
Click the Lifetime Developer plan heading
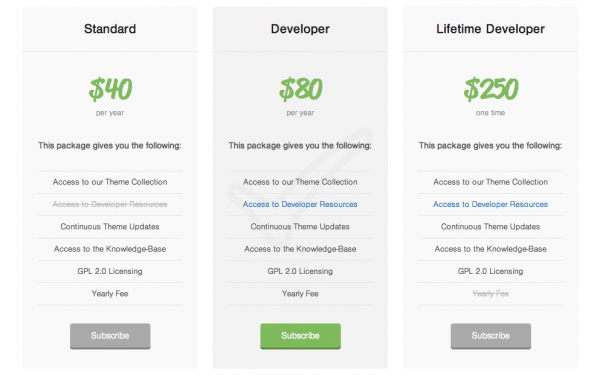click(x=490, y=29)
